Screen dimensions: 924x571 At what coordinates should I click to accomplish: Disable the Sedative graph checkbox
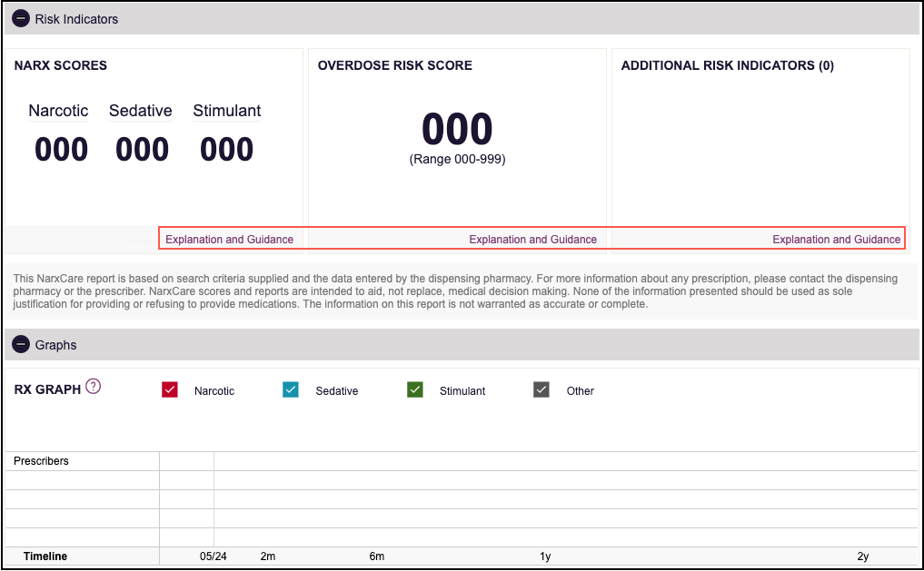(x=293, y=389)
